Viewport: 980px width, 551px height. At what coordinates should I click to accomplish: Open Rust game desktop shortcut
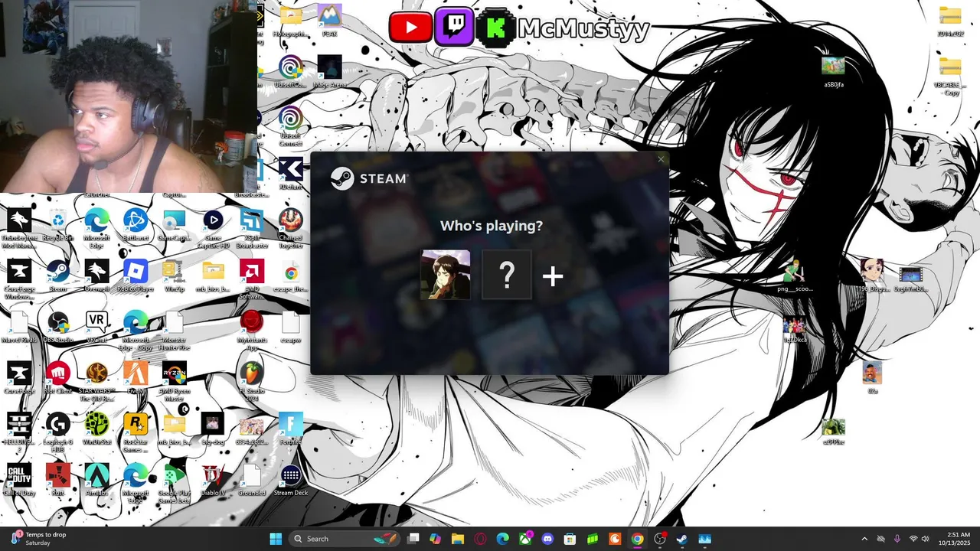[x=58, y=481]
